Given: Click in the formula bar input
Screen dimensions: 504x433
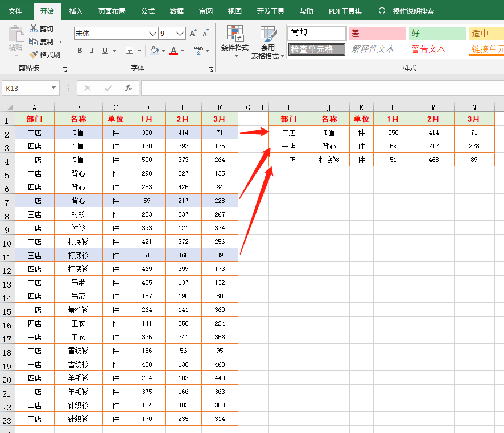Looking at the screenshot, I should point(323,88).
